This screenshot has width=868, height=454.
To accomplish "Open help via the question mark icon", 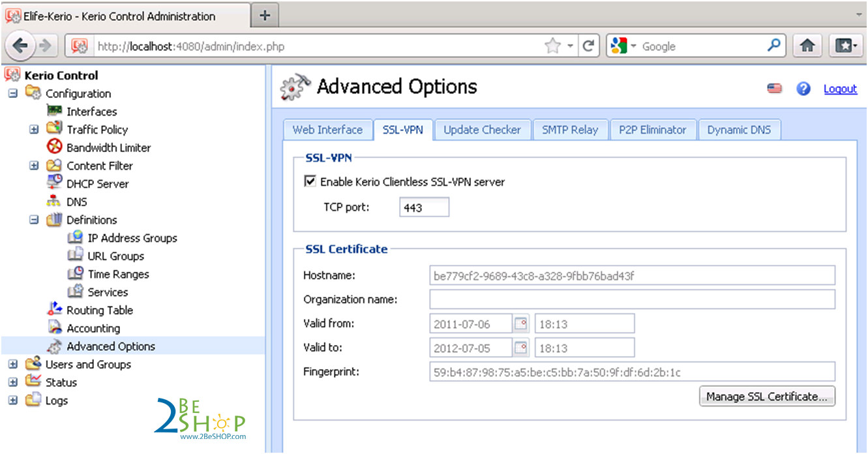I will pyautogui.click(x=803, y=89).
